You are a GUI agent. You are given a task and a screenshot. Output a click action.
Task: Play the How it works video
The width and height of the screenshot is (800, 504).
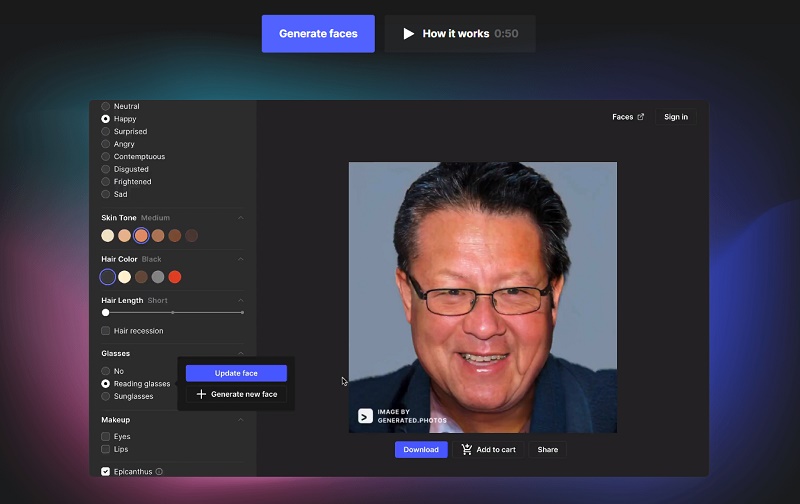460,34
